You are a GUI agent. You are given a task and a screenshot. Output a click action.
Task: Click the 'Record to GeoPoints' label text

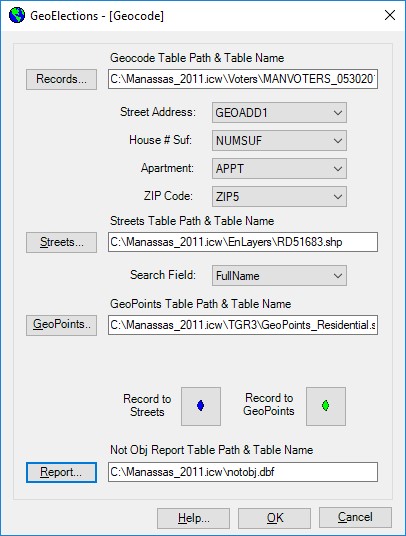tap(269, 404)
